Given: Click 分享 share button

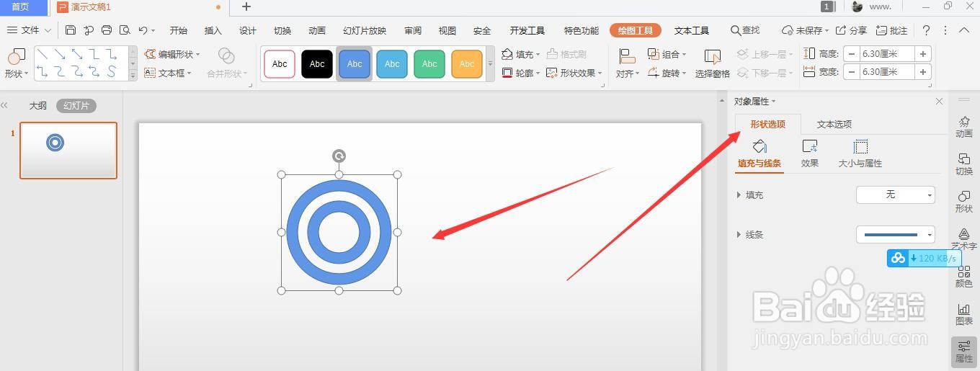Looking at the screenshot, I should coord(851,30).
